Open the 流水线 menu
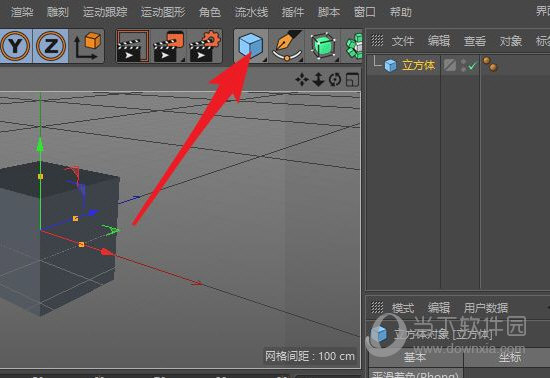The image size is (550, 378). click(251, 12)
